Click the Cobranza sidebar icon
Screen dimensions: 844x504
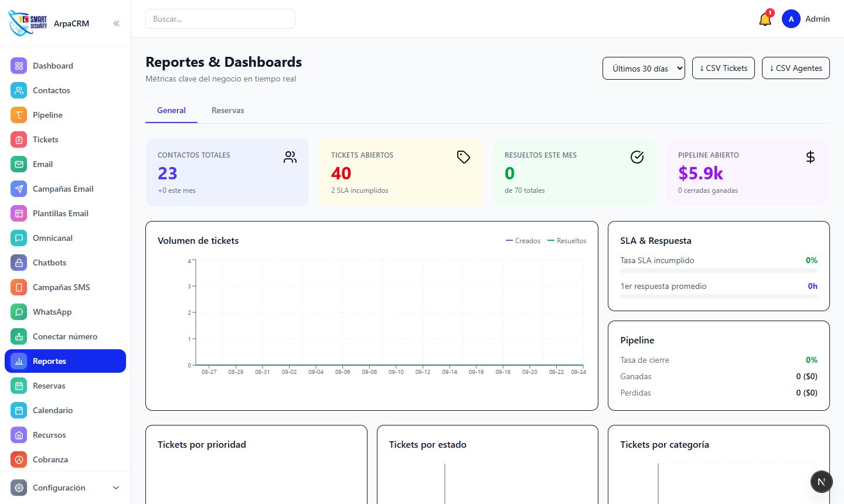coord(19,459)
